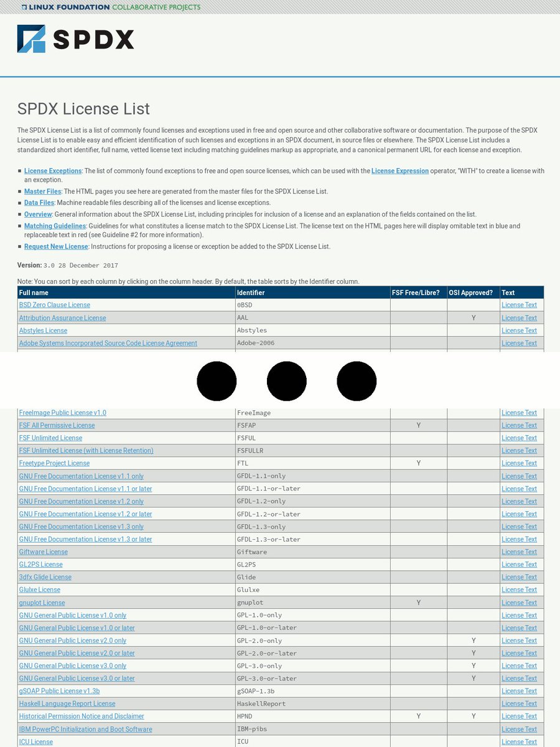This screenshot has height=747, width=560.
Task: Select the identifier text HaskellReport
Action: coord(261,703)
